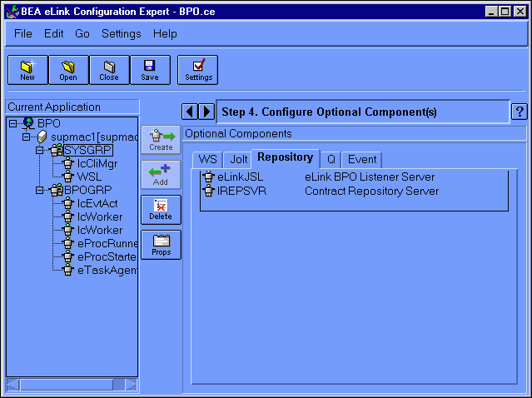The height and width of the screenshot is (398, 532).
Task: Click the eLinkJSL server icon
Action: [x=208, y=177]
